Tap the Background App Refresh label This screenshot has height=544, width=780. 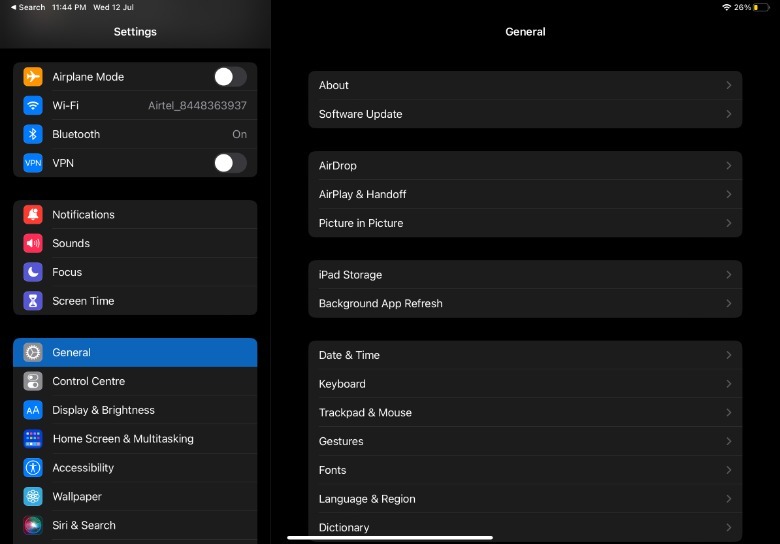[381, 303]
